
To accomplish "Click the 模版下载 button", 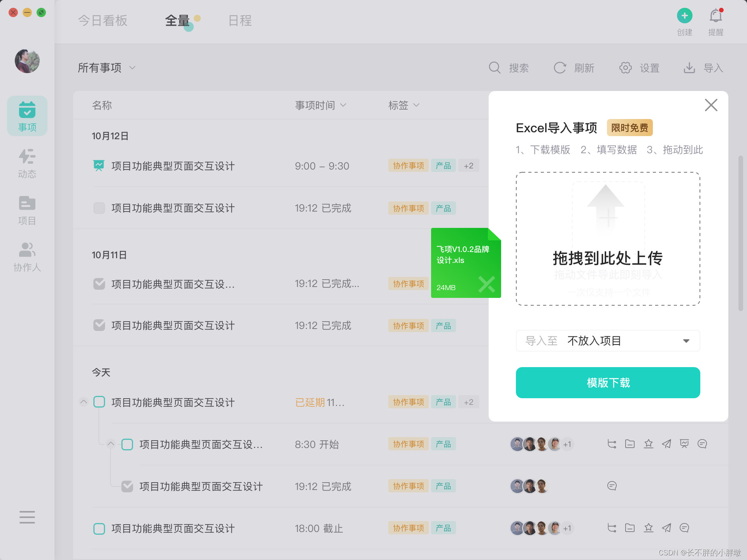I will coord(608,383).
